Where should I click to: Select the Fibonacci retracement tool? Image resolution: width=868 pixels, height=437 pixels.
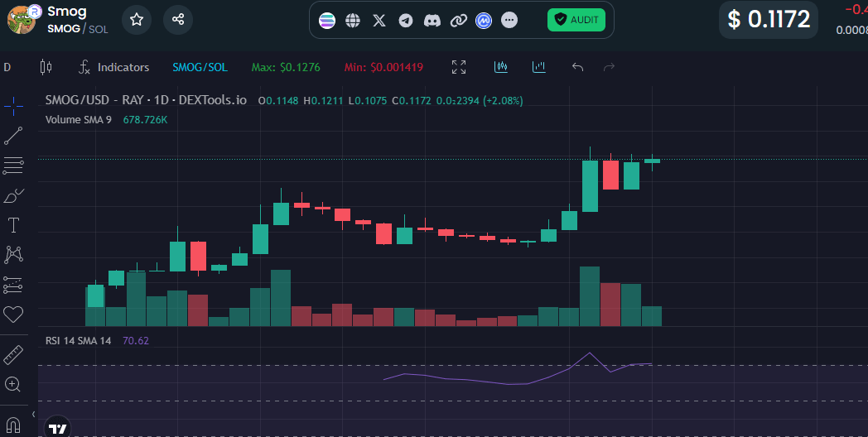click(x=13, y=166)
